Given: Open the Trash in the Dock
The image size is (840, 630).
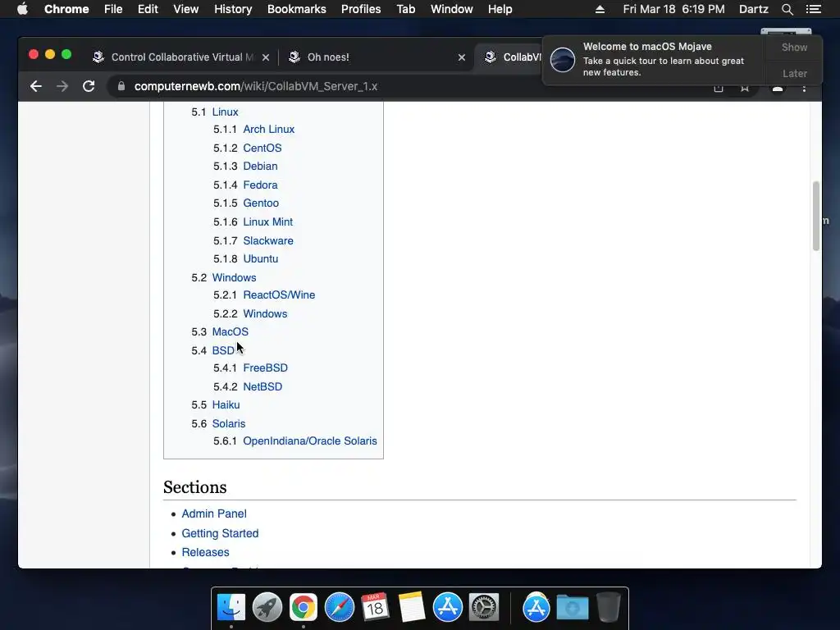Looking at the screenshot, I should click(608, 608).
